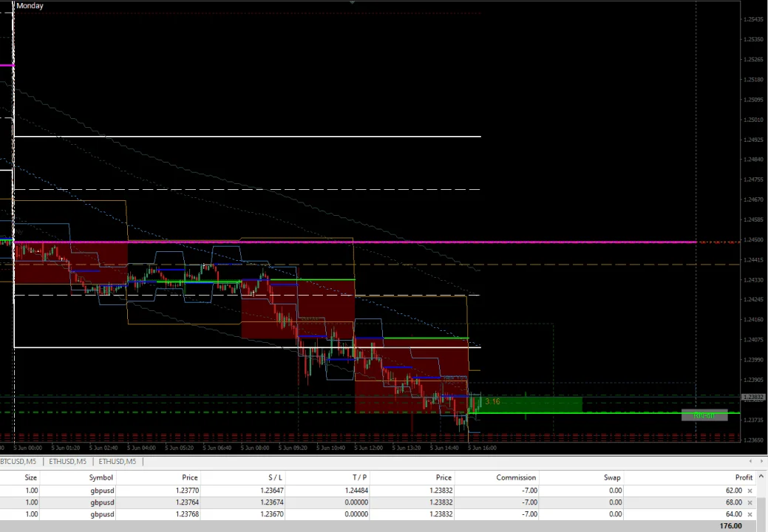This screenshot has height=532, width=768.
Task: Click the total profit 176.00
Action: (731, 526)
